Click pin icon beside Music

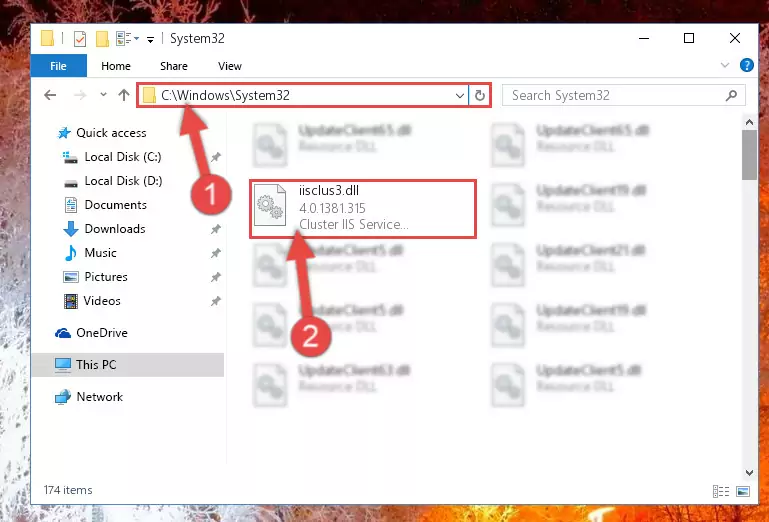tap(215, 253)
